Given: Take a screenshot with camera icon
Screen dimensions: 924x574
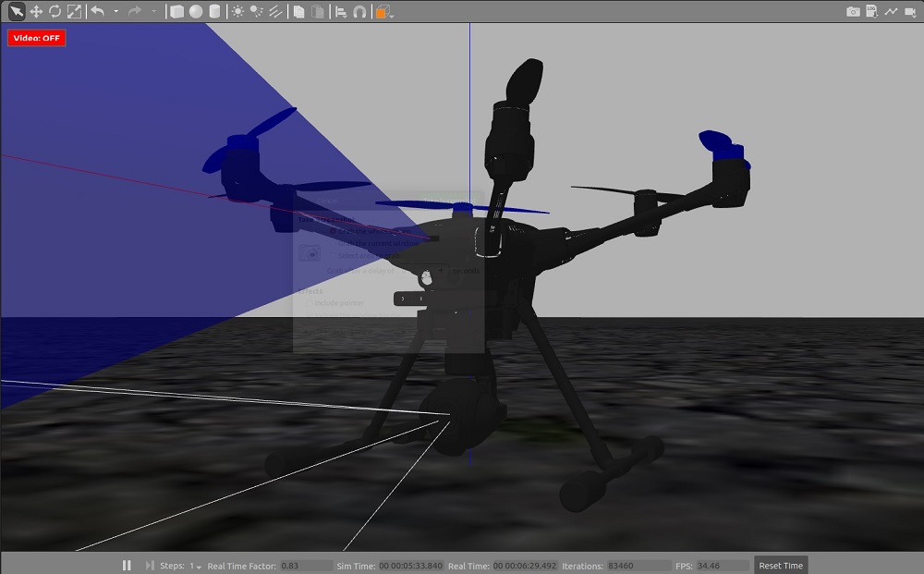Looking at the screenshot, I should coord(853,12).
